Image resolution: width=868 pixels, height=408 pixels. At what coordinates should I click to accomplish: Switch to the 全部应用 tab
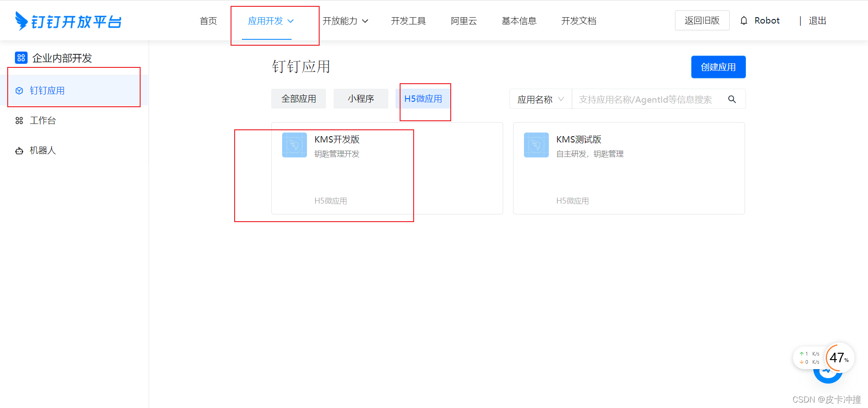click(298, 98)
